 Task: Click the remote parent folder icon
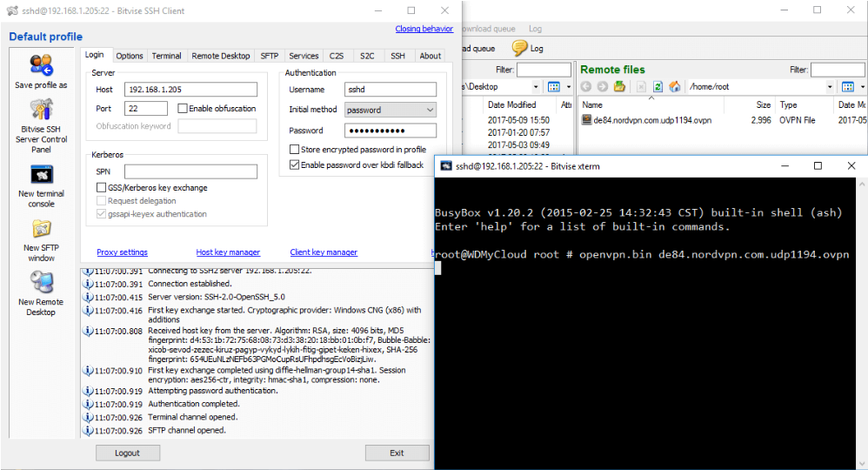pyautogui.click(x=619, y=87)
